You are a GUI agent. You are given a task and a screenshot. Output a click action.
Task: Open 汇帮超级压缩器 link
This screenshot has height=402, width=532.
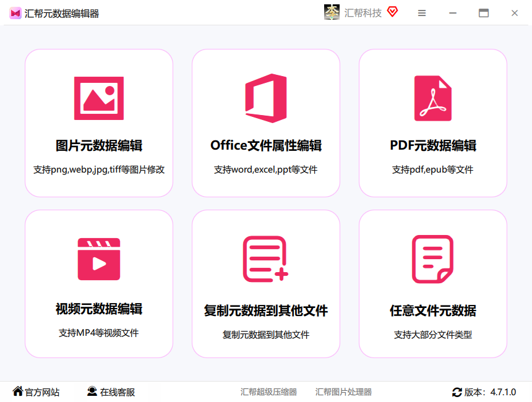click(x=268, y=392)
